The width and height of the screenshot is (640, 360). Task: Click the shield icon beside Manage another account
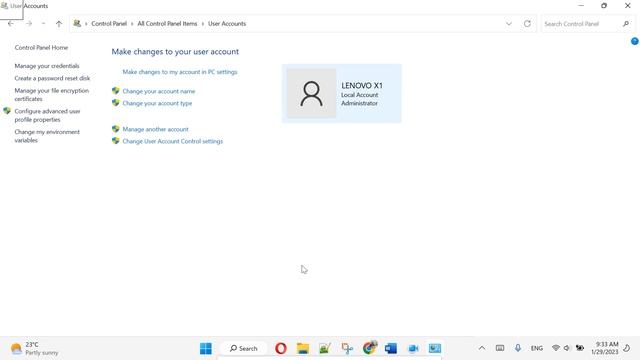click(x=116, y=129)
